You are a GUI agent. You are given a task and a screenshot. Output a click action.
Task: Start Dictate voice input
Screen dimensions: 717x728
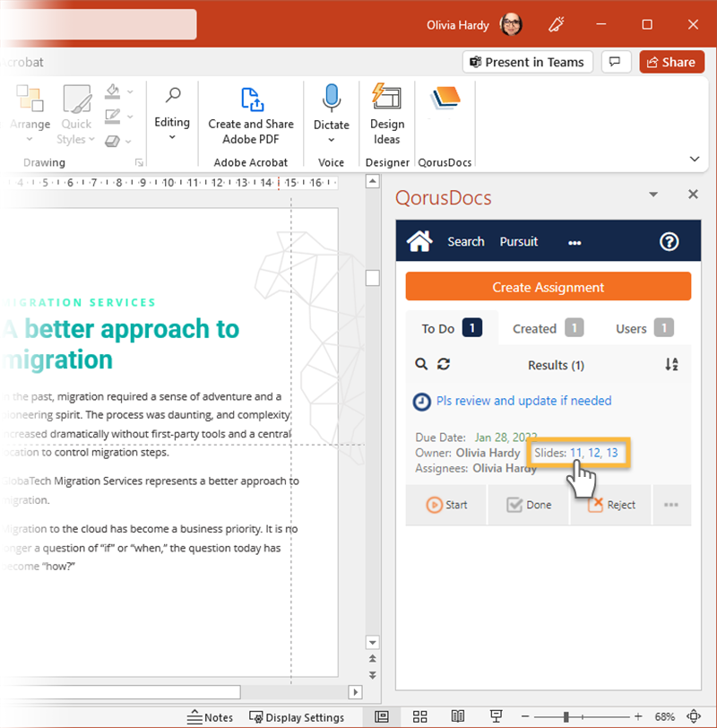click(332, 105)
